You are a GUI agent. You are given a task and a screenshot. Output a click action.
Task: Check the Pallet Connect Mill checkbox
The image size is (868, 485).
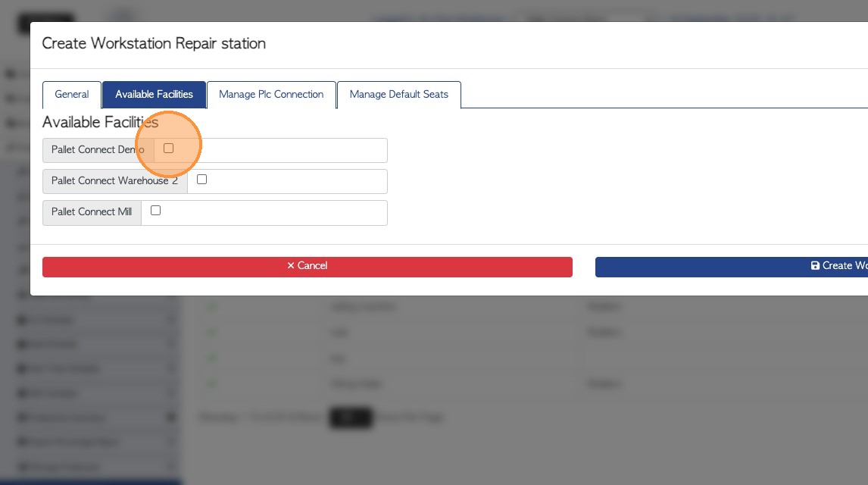(155, 211)
